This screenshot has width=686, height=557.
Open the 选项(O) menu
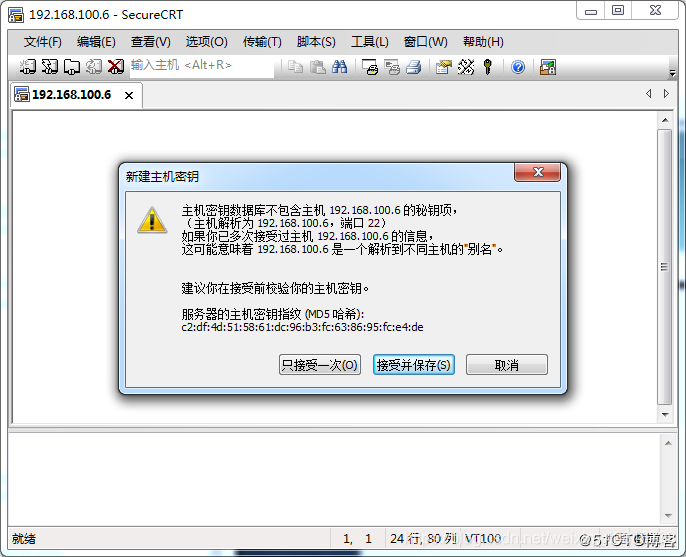point(206,42)
